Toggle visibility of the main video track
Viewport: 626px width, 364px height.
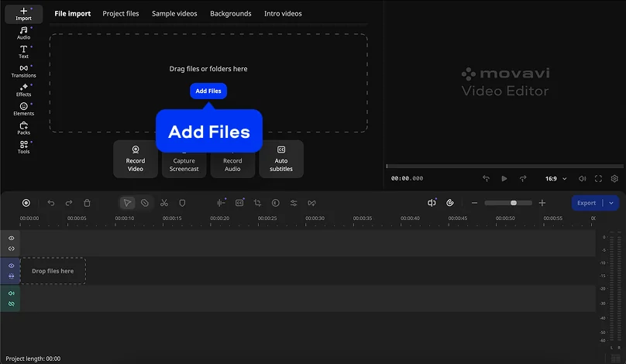[12, 266]
